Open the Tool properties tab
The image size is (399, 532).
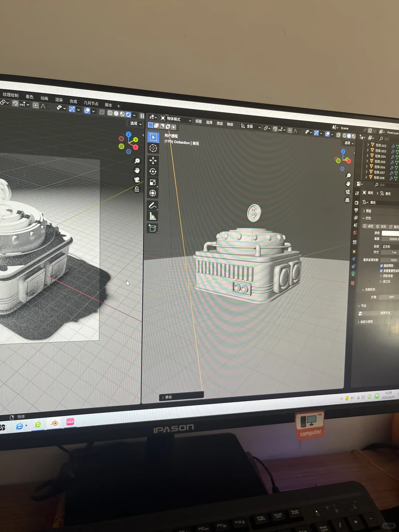[x=357, y=193]
